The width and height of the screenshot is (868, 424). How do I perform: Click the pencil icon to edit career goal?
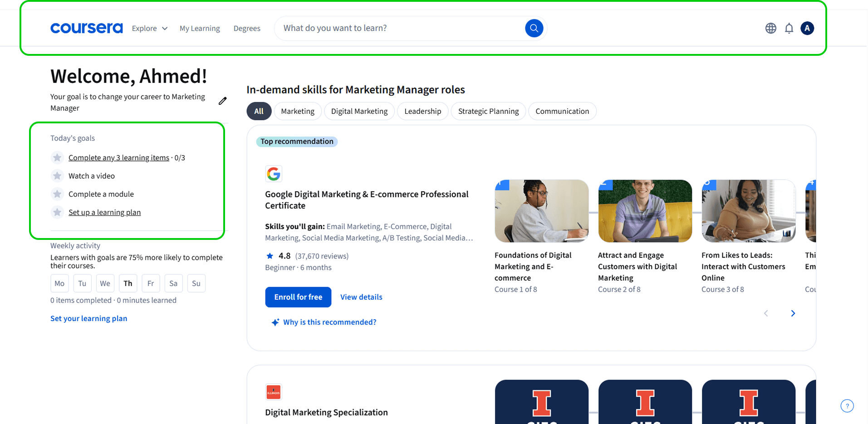(222, 101)
